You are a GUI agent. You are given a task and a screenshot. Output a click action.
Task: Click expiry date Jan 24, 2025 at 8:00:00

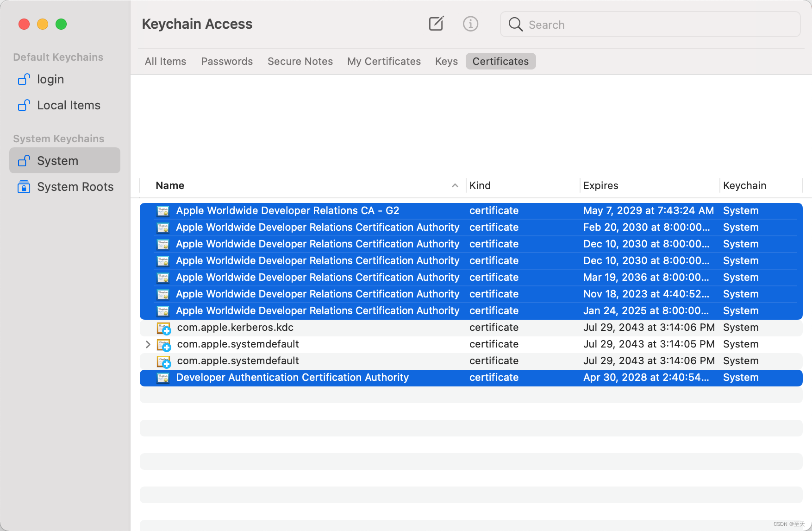coord(646,310)
